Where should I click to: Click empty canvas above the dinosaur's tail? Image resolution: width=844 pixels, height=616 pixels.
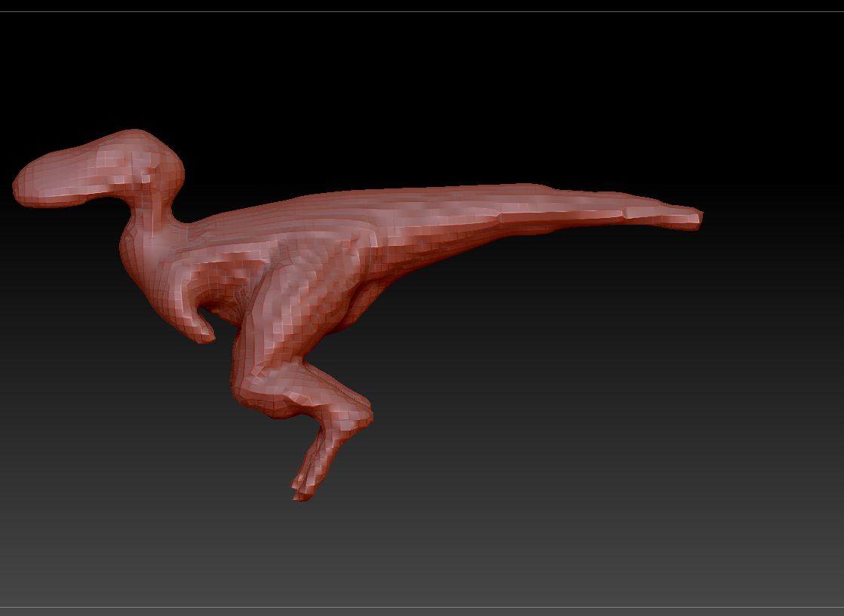(x=528, y=113)
